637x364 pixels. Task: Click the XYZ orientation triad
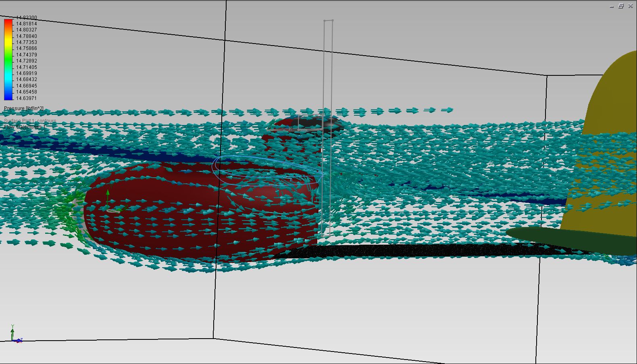click(15, 335)
